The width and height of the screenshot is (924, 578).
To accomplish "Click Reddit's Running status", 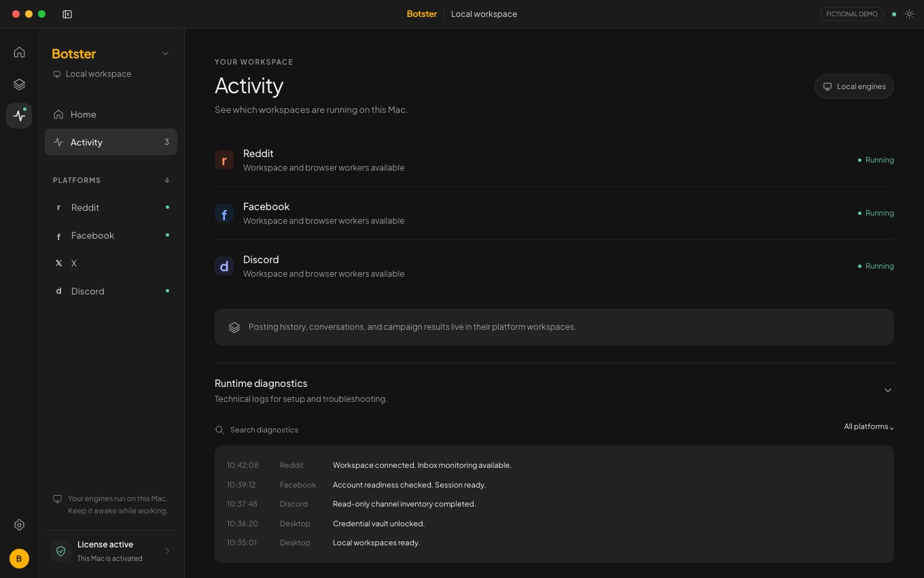I will click(876, 160).
